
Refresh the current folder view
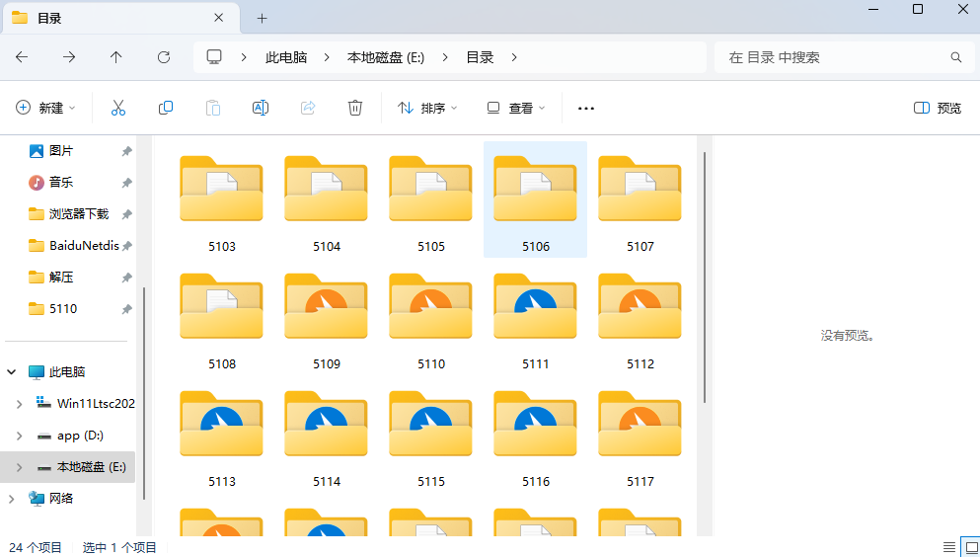[164, 57]
